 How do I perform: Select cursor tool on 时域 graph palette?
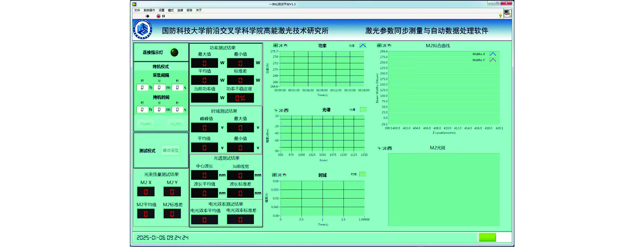click(274, 175)
